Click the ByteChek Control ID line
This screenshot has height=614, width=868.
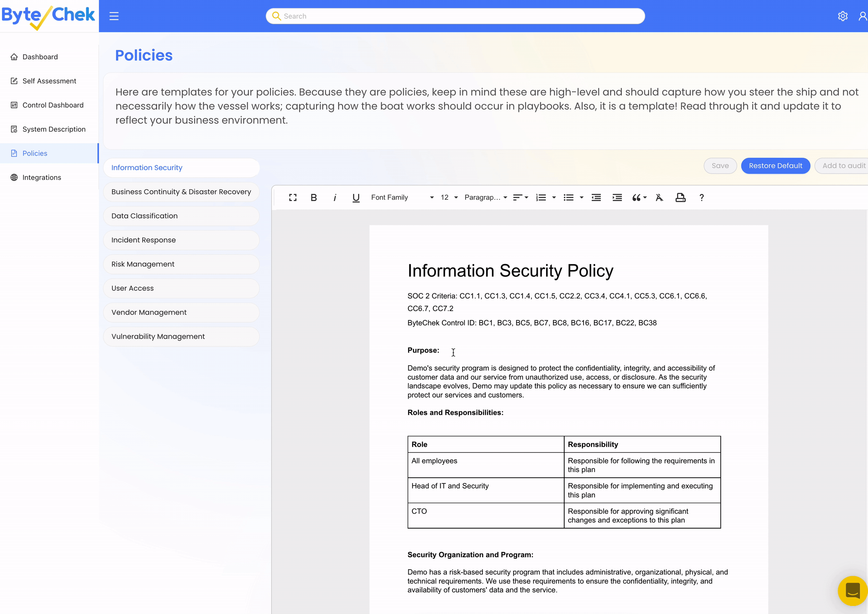(x=532, y=323)
